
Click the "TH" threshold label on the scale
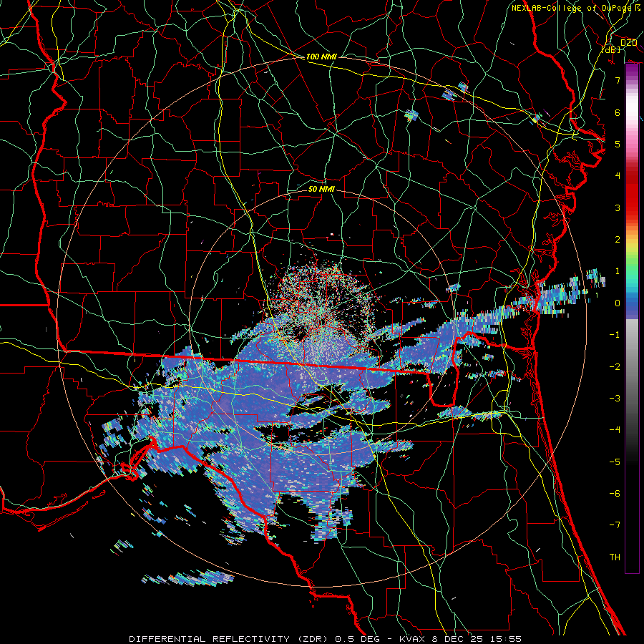615,557
